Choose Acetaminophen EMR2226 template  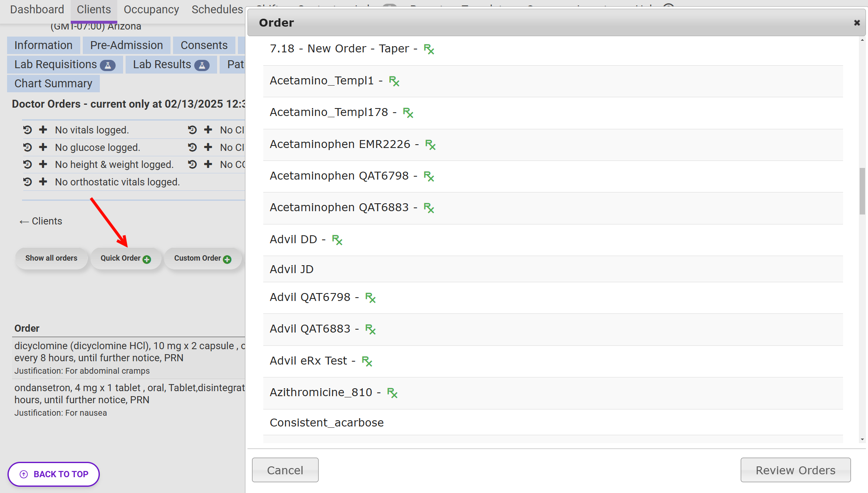[x=340, y=144]
